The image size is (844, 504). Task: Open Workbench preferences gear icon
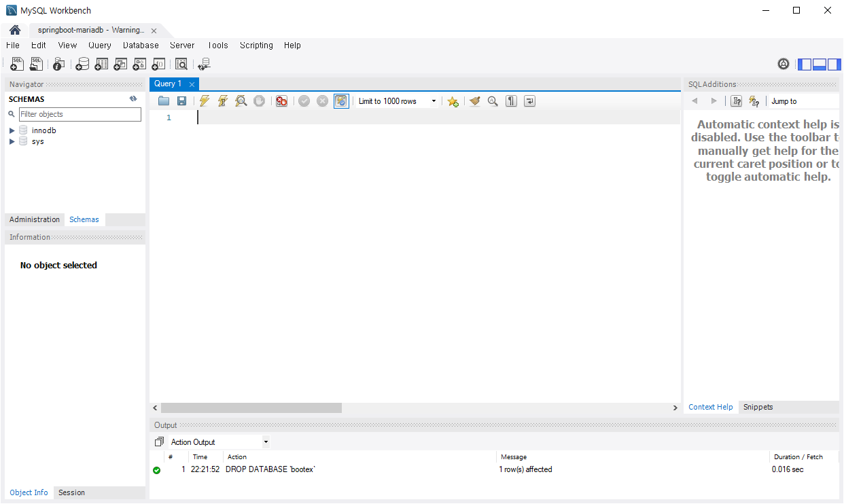(784, 64)
